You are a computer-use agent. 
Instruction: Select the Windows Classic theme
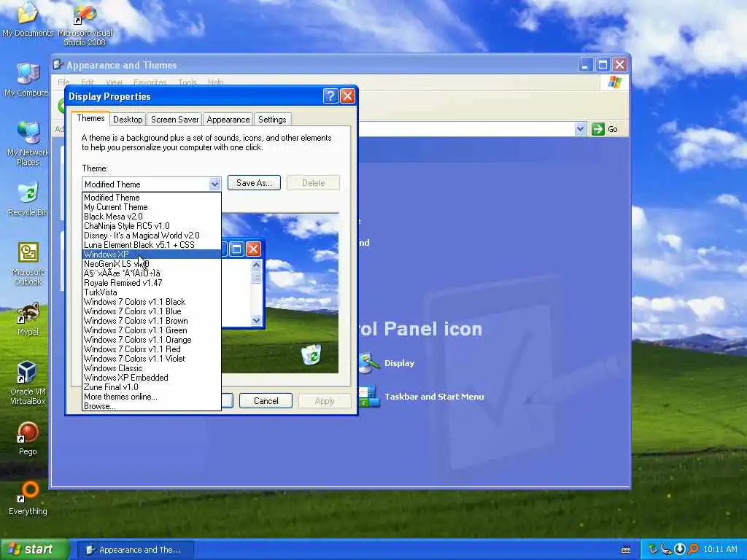[x=152, y=368]
